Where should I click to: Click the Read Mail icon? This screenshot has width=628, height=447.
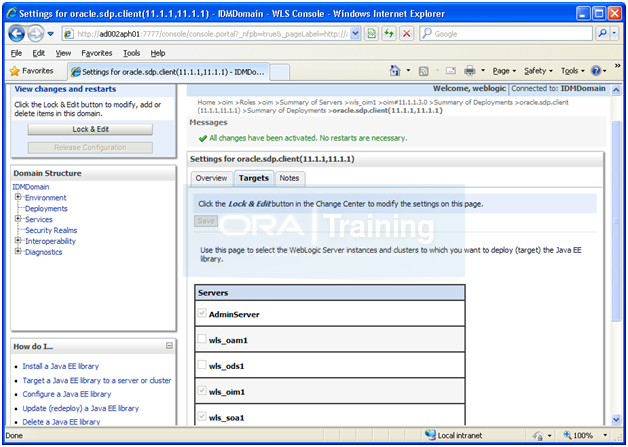click(x=451, y=71)
